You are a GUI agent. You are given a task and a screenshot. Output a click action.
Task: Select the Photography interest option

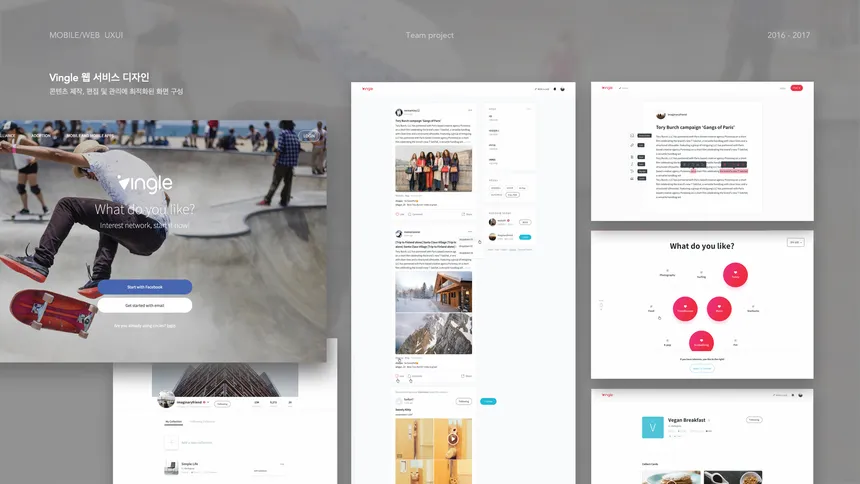667,273
